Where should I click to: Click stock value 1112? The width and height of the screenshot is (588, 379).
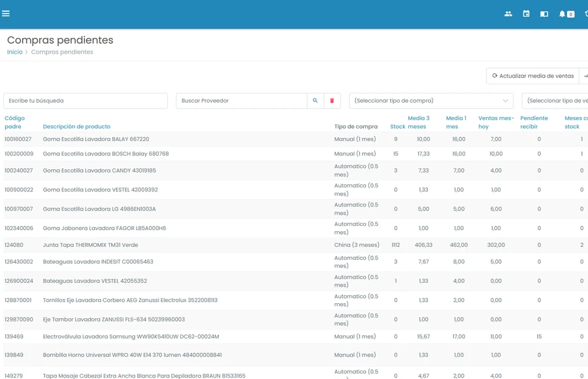click(x=396, y=244)
